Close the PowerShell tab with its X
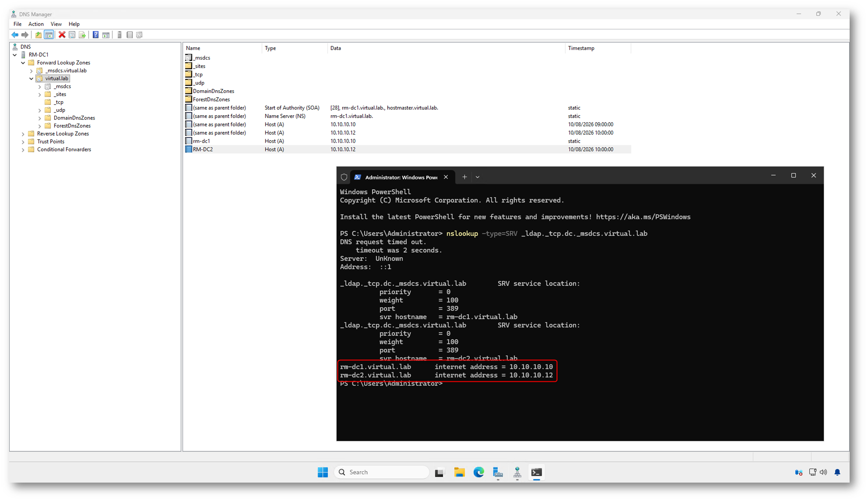 click(446, 177)
